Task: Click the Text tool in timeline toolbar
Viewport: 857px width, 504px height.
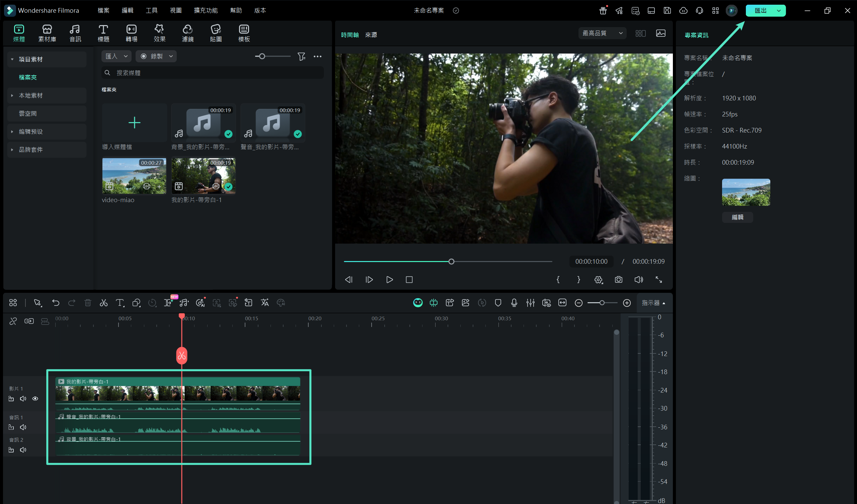Action: 120,303
